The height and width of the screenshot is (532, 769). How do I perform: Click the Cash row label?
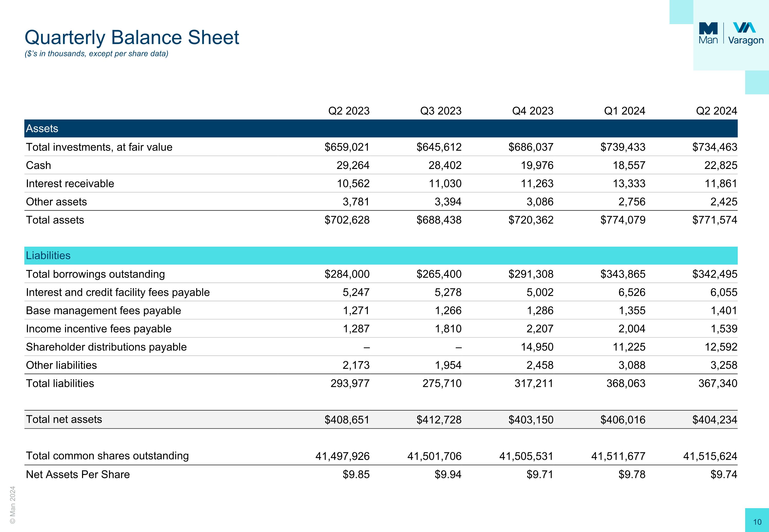pos(39,165)
